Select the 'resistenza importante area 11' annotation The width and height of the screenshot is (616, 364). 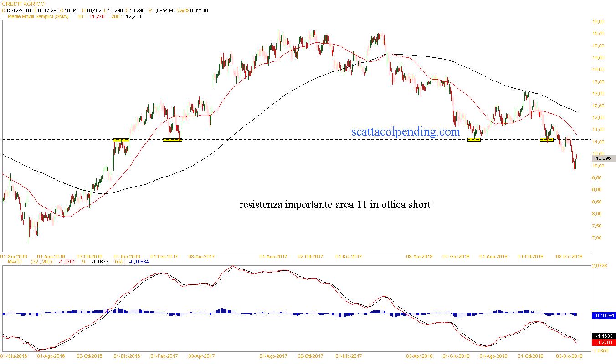click(x=335, y=205)
